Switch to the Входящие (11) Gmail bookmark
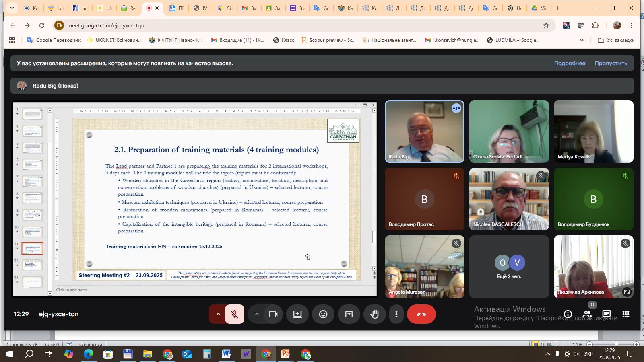 click(237, 40)
